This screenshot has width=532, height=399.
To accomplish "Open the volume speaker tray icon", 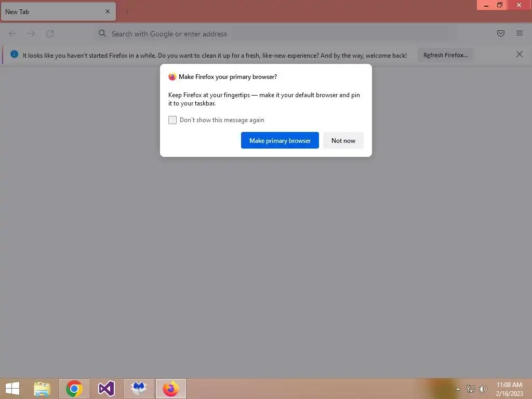I will [x=483, y=389].
